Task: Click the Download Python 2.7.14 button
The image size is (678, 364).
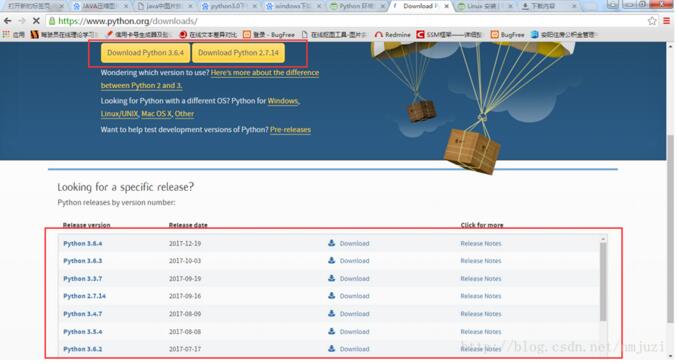Action: (x=238, y=53)
